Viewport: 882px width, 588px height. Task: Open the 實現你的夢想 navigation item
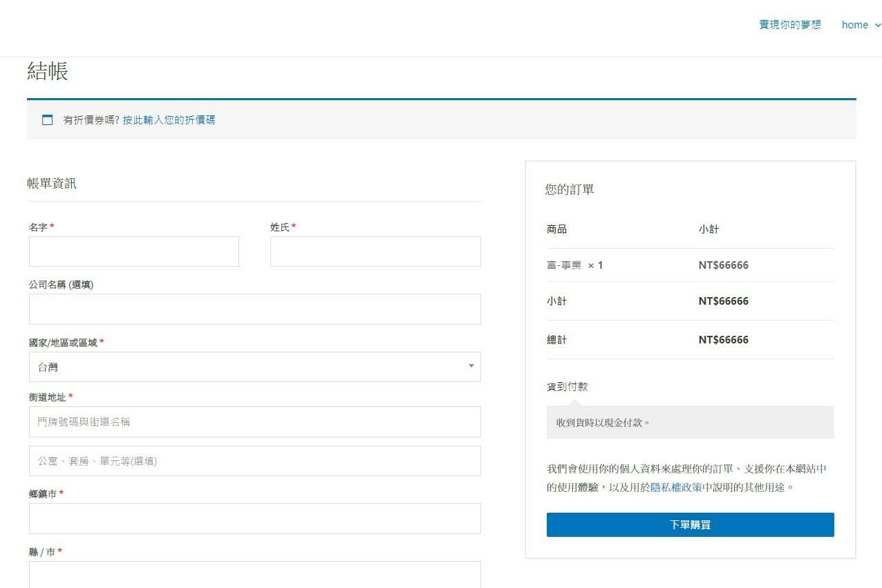click(x=789, y=25)
